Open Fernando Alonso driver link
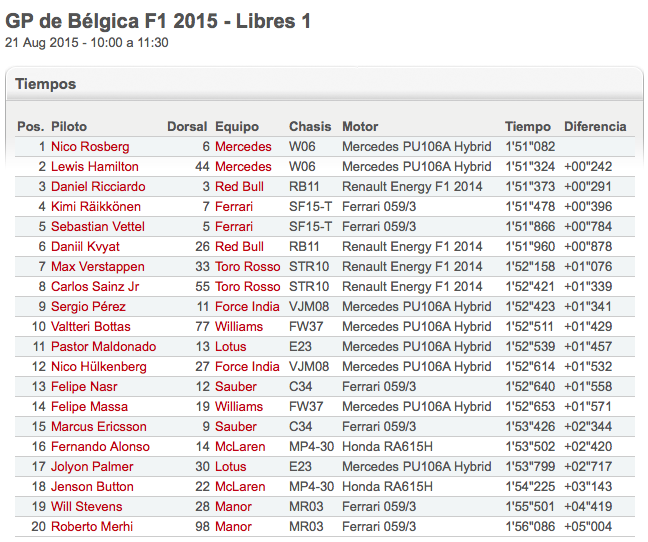 100,447
